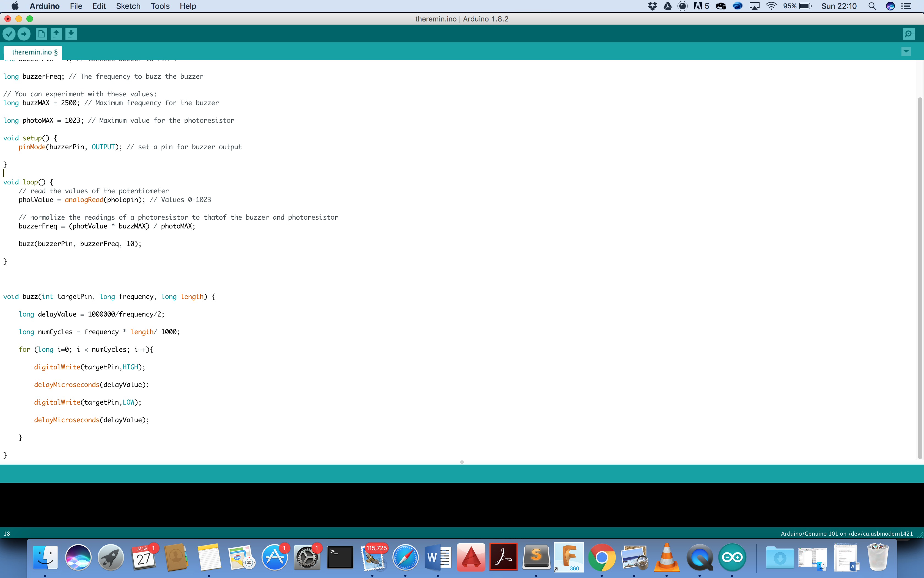Screen dimensions: 924x578
Task: Open System Preferences gear in Dock
Action: coord(307,557)
